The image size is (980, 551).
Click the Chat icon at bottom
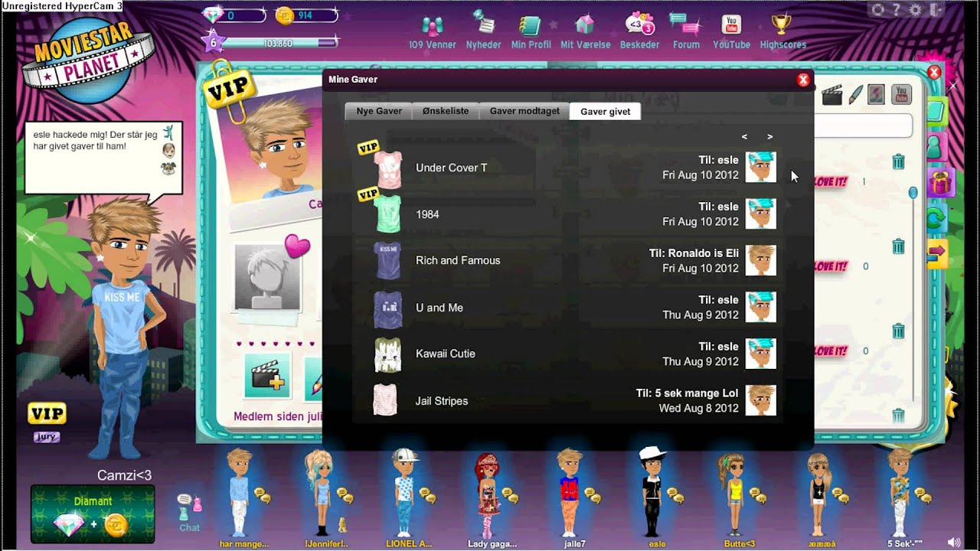pyautogui.click(x=190, y=514)
